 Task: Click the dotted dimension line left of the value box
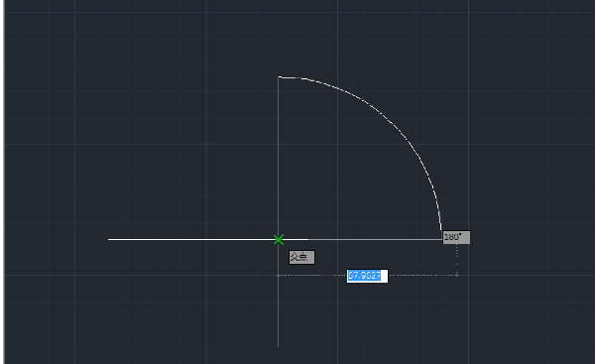[x=312, y=275]
